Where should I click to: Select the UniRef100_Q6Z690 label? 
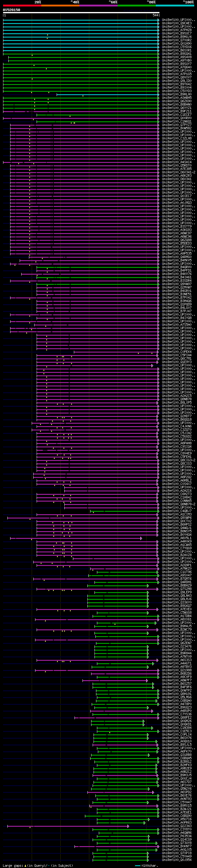point(177,101)
